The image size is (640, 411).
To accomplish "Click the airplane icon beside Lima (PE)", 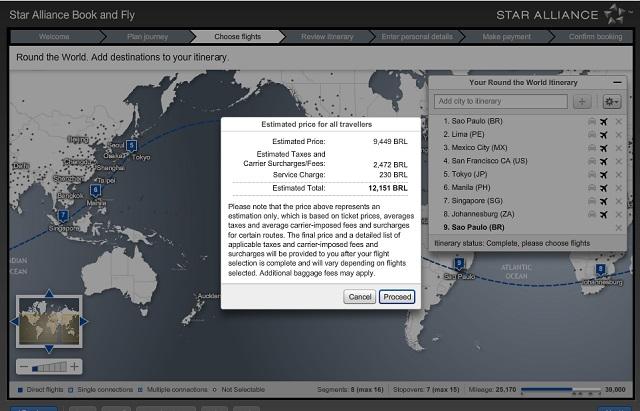I will click(604, 135).
